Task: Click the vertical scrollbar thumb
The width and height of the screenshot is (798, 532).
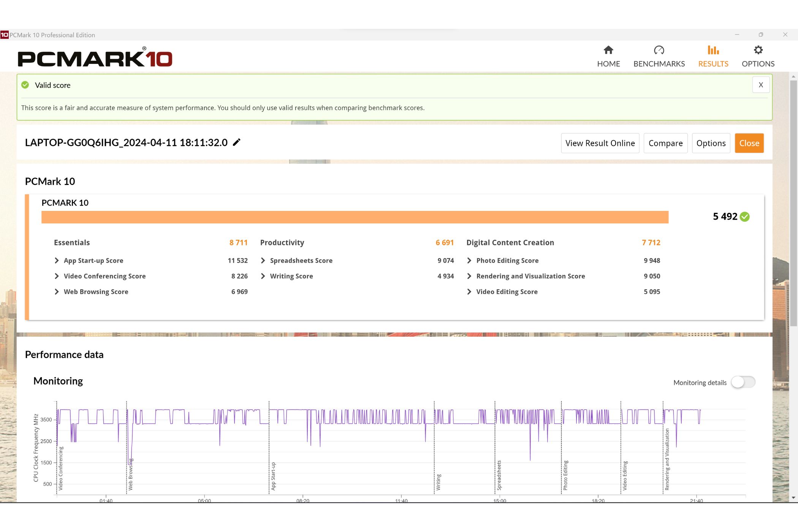Action: coord(793,203)
